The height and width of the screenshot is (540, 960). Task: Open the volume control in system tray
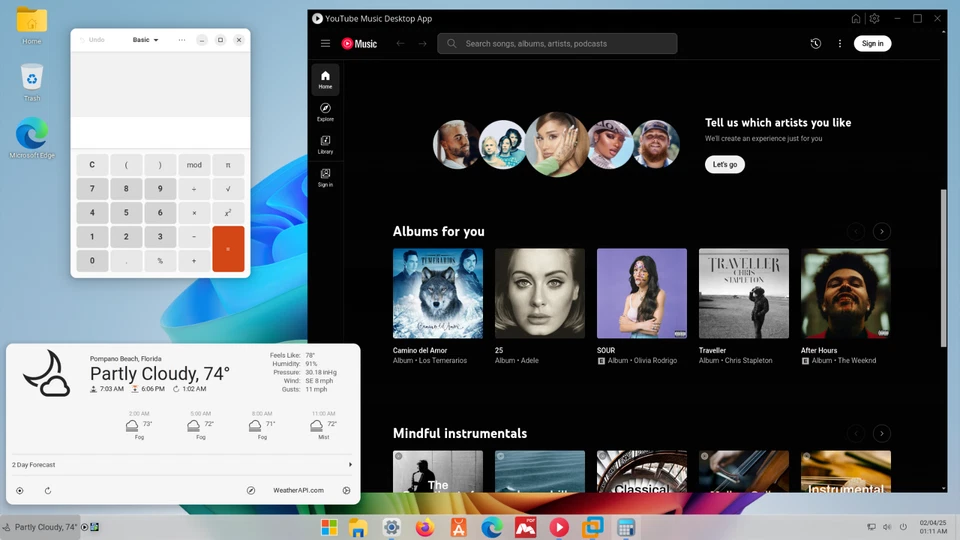pos(887,527)
